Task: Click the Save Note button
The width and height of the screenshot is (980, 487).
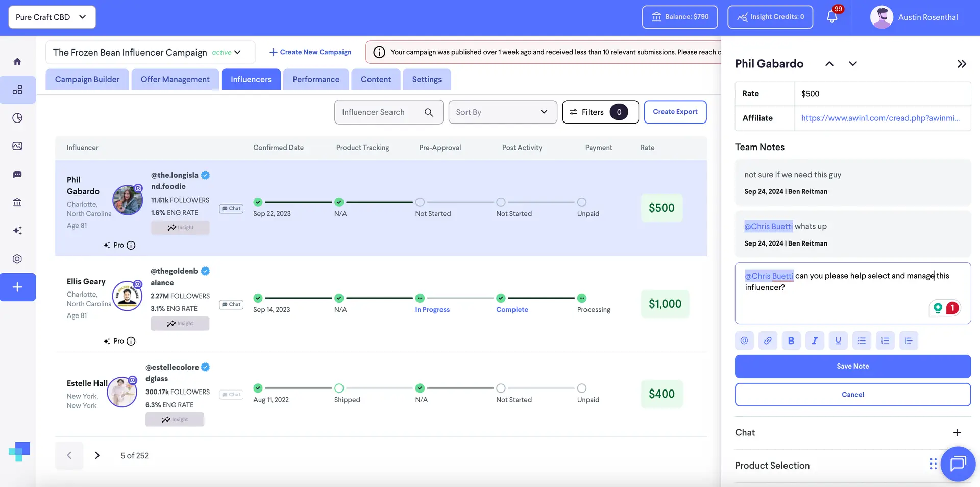Action: (852, 367)
